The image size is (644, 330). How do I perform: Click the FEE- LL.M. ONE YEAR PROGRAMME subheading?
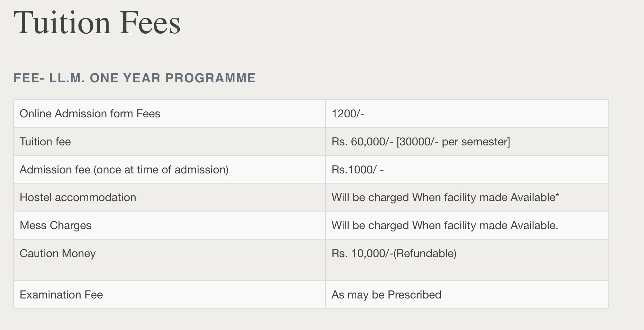135,78
